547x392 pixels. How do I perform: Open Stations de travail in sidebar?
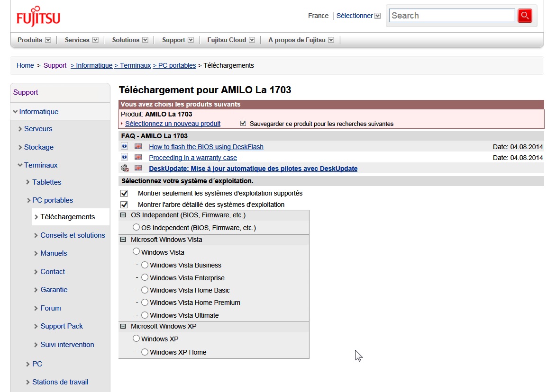60,382
